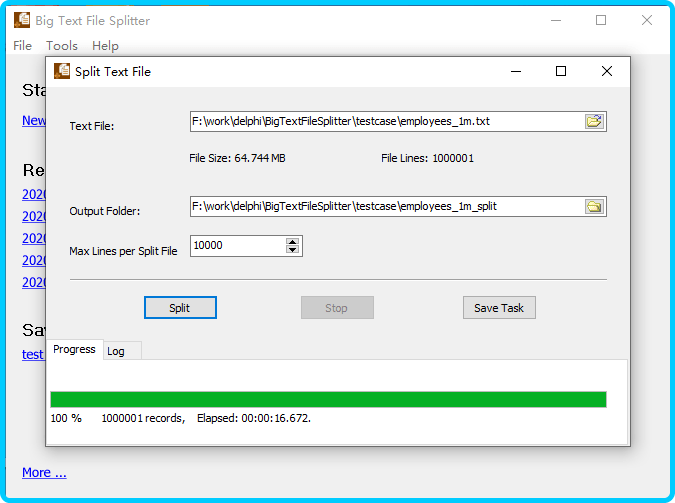
Task: Browse for the output folder with folder icon
Action: pyautogui.click(x=595, y=207)
